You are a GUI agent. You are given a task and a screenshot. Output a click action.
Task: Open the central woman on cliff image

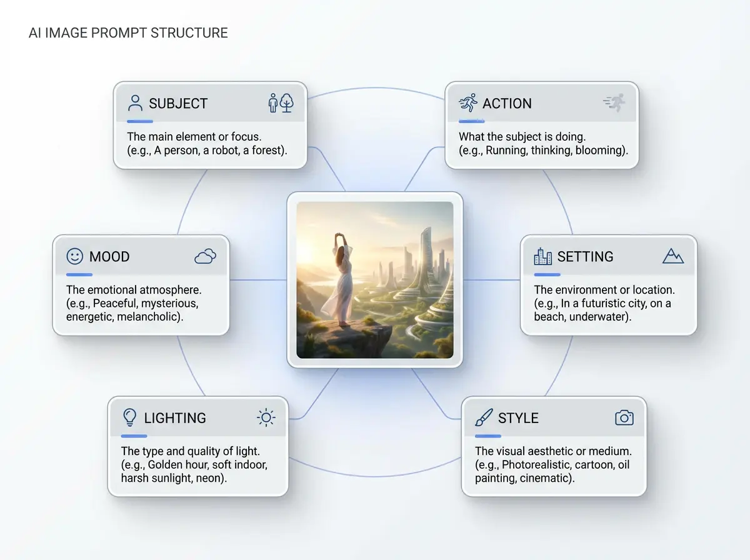coord(374,279)
